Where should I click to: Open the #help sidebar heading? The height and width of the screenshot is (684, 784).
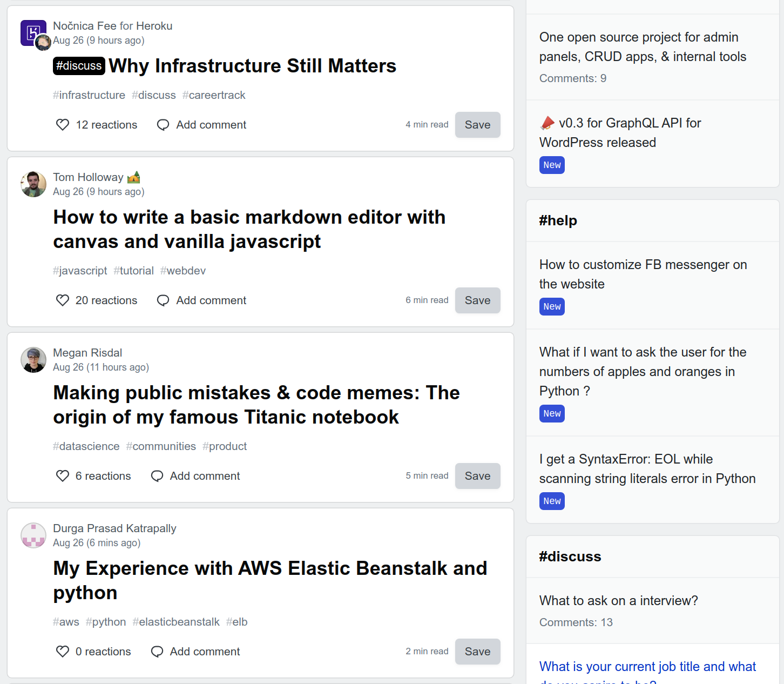(558, 220)
